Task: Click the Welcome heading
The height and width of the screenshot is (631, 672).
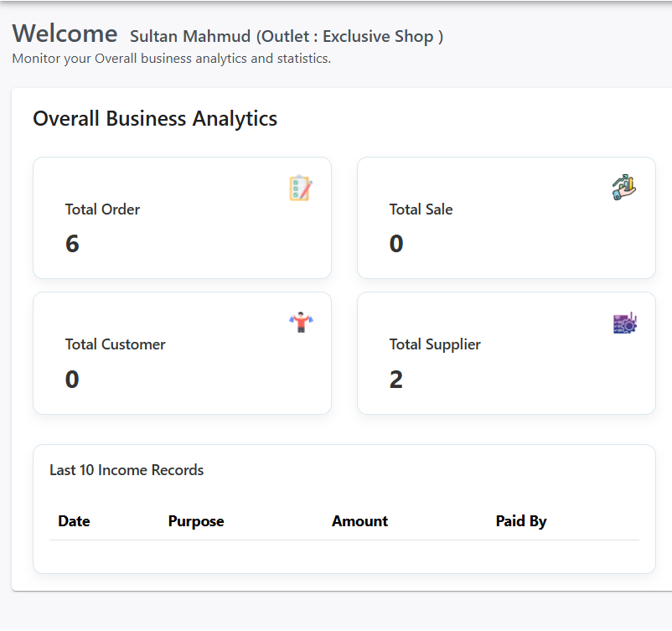Action: pyautogui.click(x=65, y=34)
